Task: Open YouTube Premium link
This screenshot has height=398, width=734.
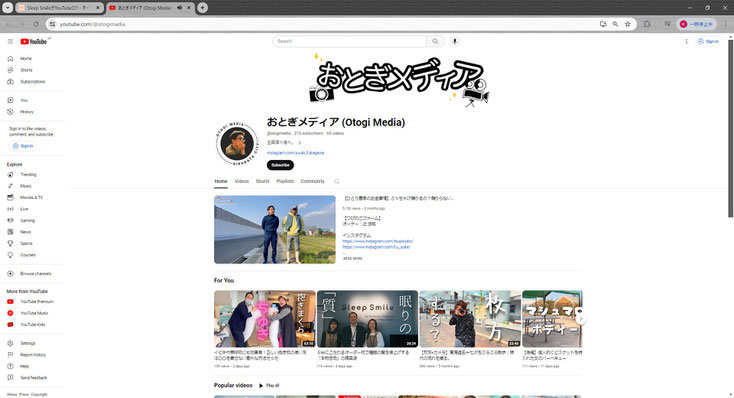Action: click(x=37, y=302)
